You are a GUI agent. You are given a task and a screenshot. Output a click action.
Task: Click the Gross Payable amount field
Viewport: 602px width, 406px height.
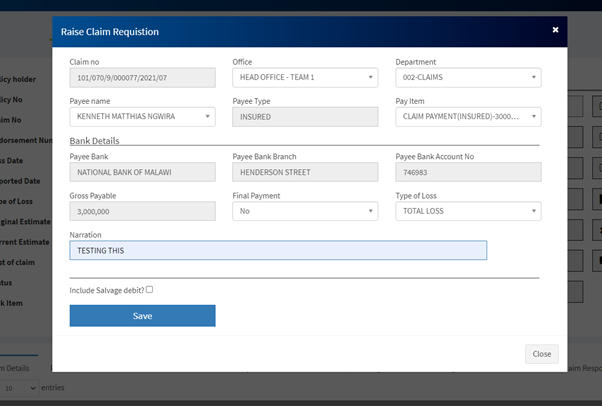[x=142, y=211]
